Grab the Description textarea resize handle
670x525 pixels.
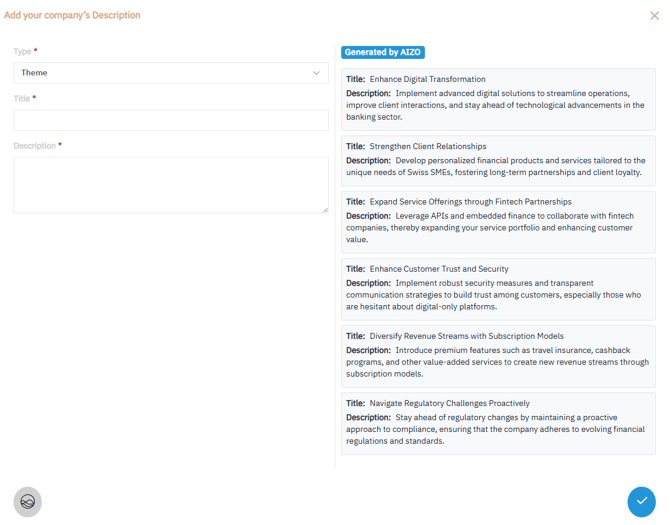(x=325, y=210)
